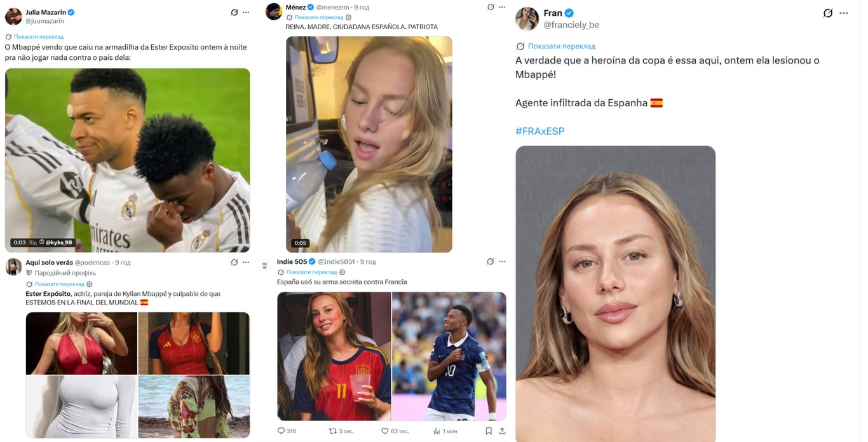Click 'Показати переклад' under Fran's post
This screenshot has width=868, height=442.
[x=561, y=46]
